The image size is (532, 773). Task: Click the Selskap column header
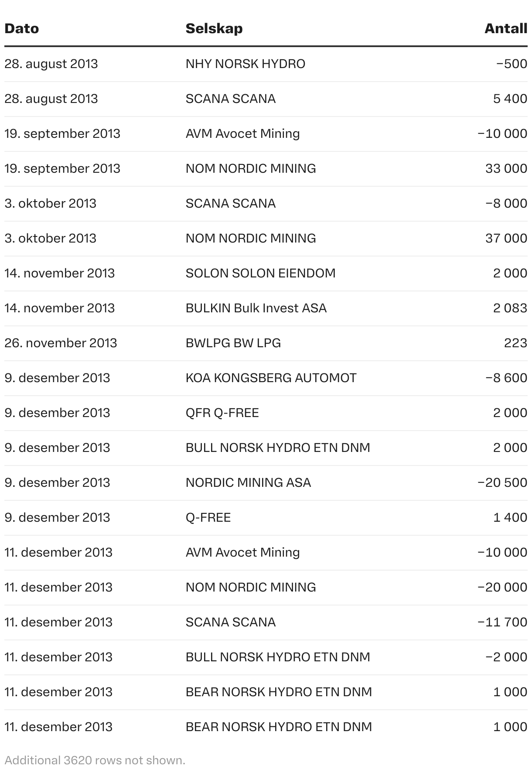coord(214,29)
